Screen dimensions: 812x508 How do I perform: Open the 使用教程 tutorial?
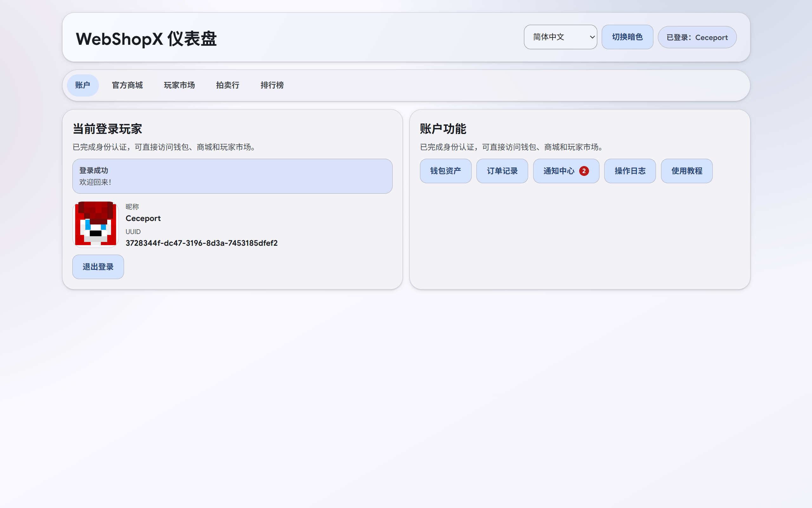686,171
